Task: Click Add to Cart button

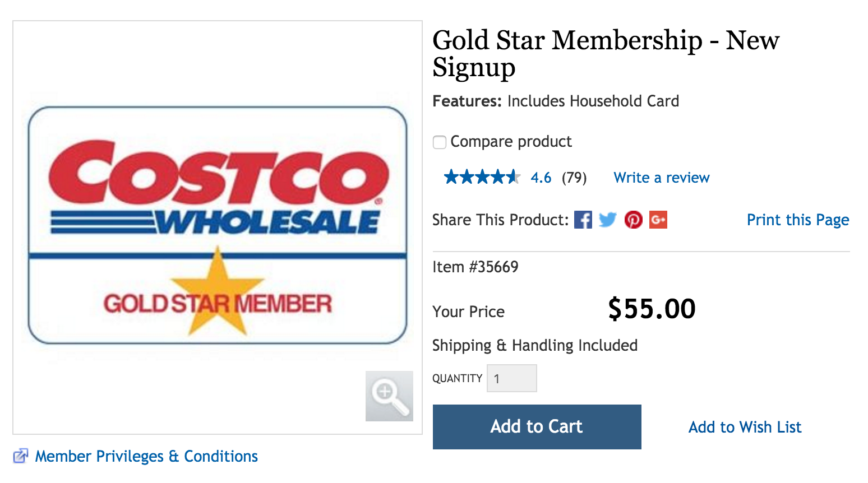Action: click(537, 427)
